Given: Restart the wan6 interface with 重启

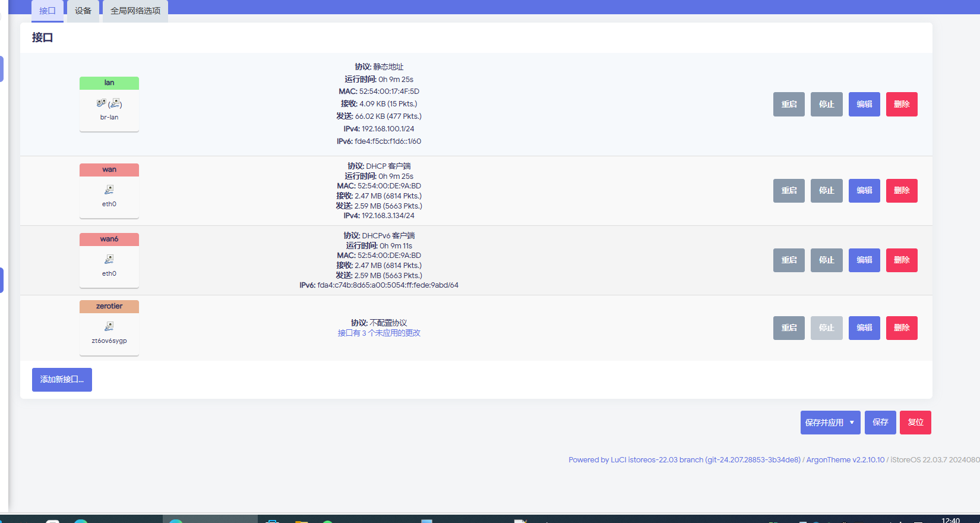Looking at the screenshot, I should tap(789, 260).
